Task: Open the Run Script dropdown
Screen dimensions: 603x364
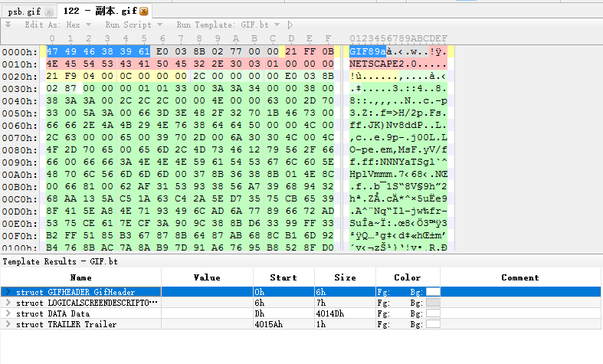Action: click(133, 25)
